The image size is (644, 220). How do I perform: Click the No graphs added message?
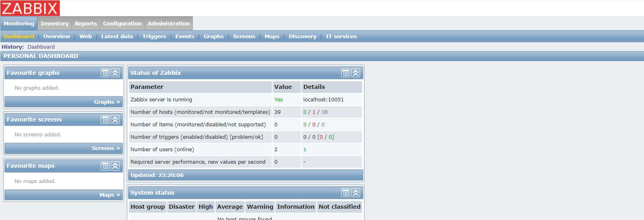tap(37, 88)
